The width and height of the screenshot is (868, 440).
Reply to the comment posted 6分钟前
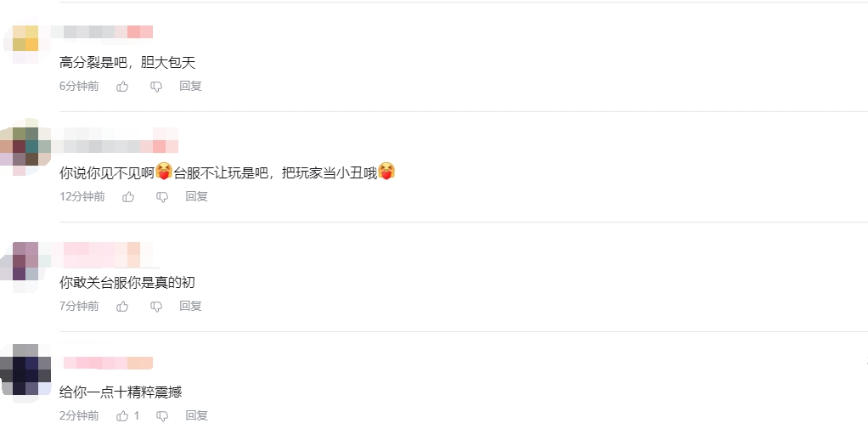190,86
